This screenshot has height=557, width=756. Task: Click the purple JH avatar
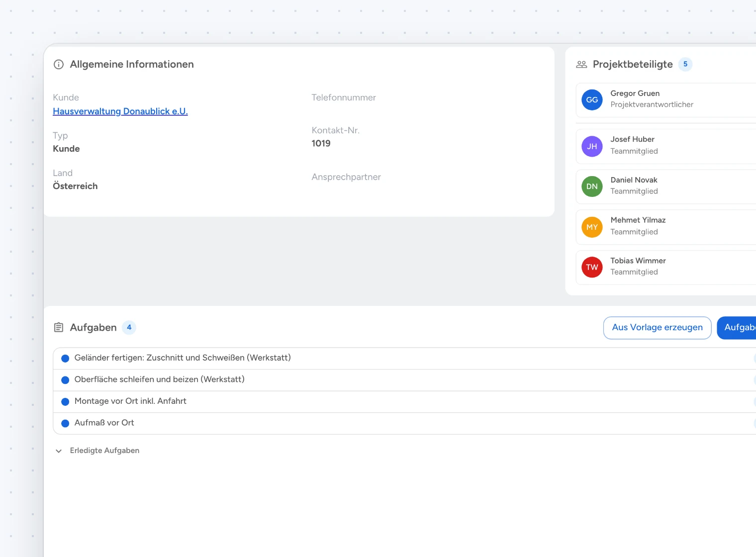(592, 146)
